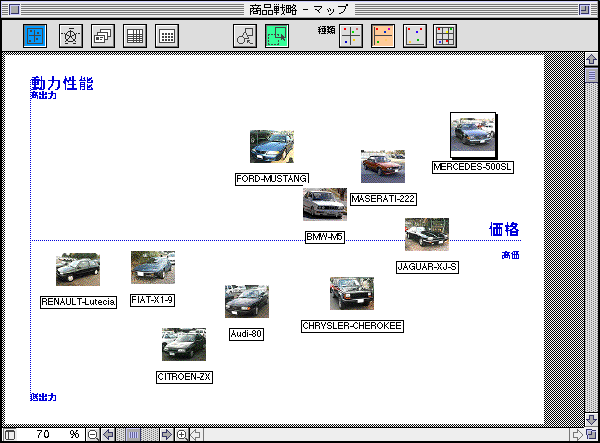
Task: Click the 低出力 axis label
Action: click(43, 397)
